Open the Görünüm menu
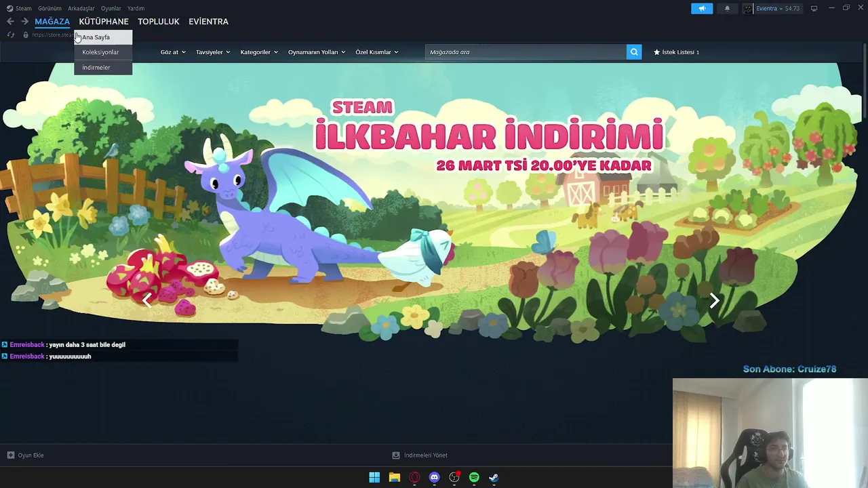Screen dimensions: 868x488 50,8
